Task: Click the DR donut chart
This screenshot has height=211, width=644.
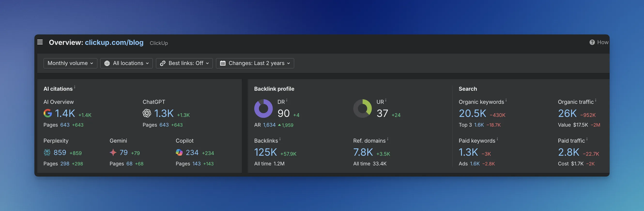Action: click(263, 108)
